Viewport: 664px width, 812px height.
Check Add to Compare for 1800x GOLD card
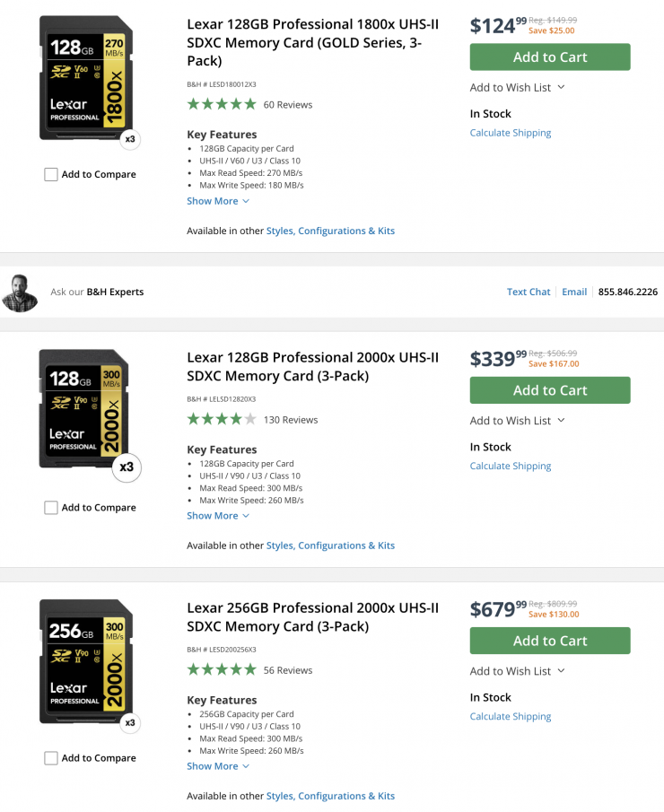[51, 174]
